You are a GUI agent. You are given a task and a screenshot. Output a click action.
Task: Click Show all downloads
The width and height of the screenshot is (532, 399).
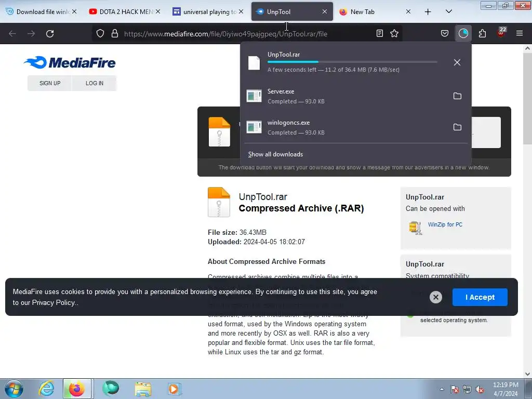275,154
